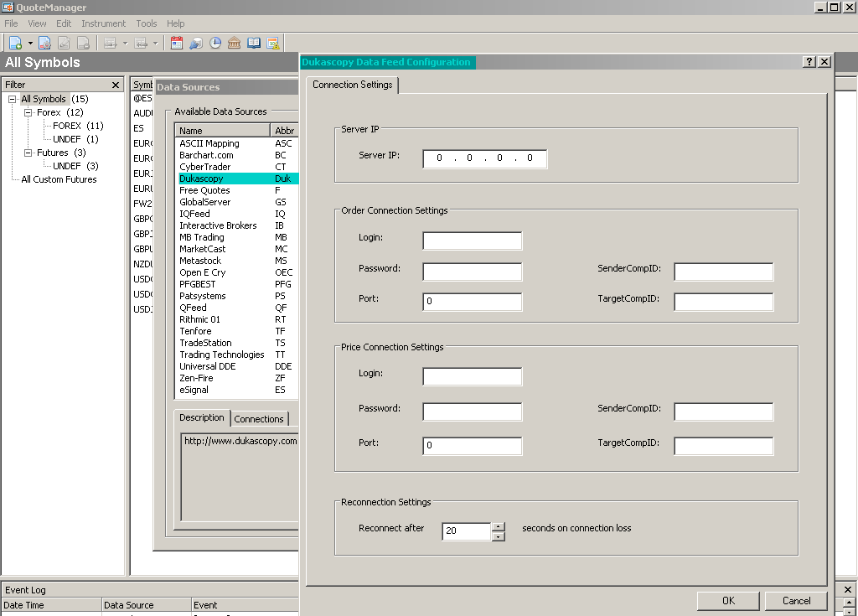Image resolution: width=858 pixels, height=616 pixels.
Task: Click Price Connection TargetCompID field
Action: point(723,446)
